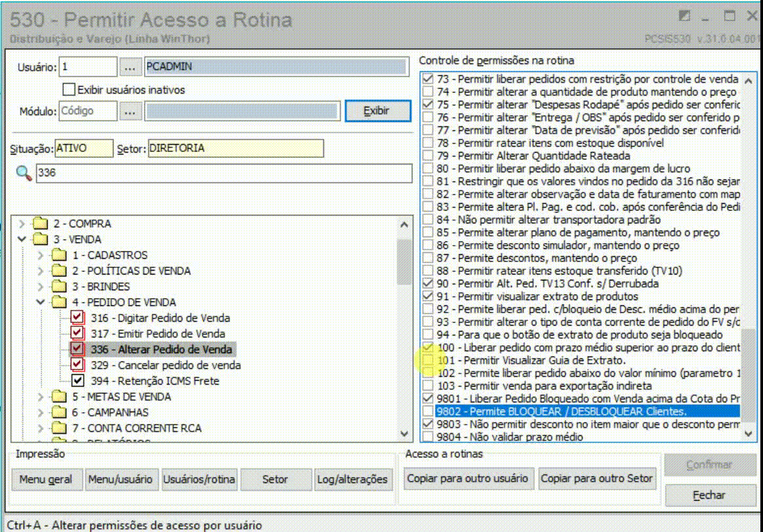Image resolution: width=763 pixels, height=532 pixels.
Task: Expand the 2 - POLÍTICAS DE VENDA node
Action: (41, 271)
